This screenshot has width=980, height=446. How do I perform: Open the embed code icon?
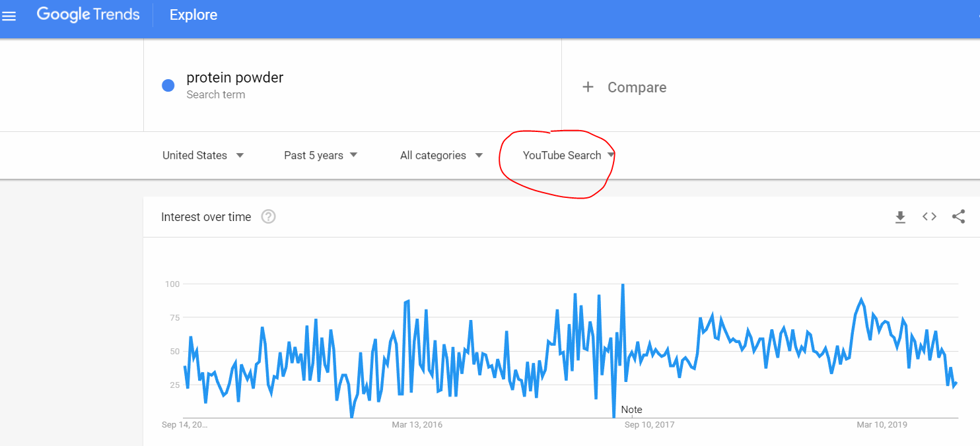[x=929, y=217]
